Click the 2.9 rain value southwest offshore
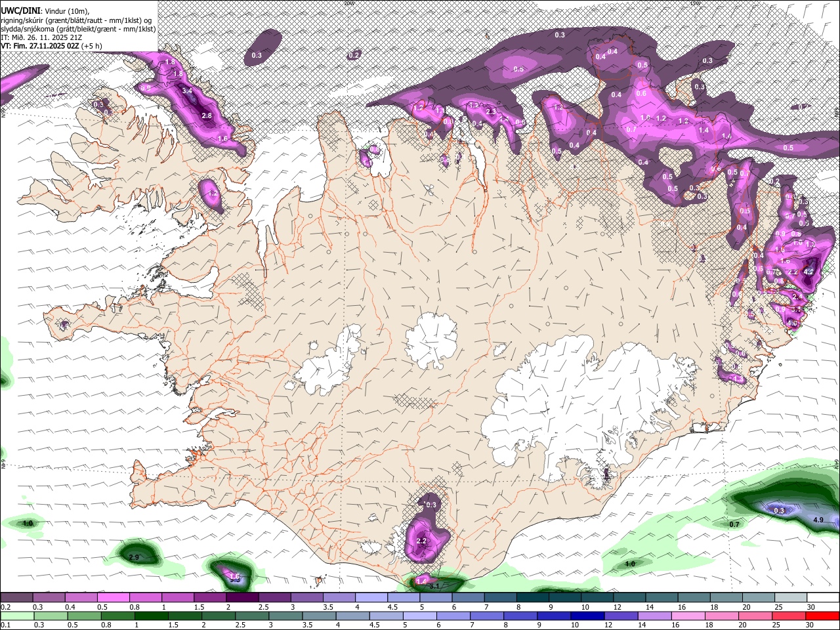 pyautogui.click(x=134, y=557)
